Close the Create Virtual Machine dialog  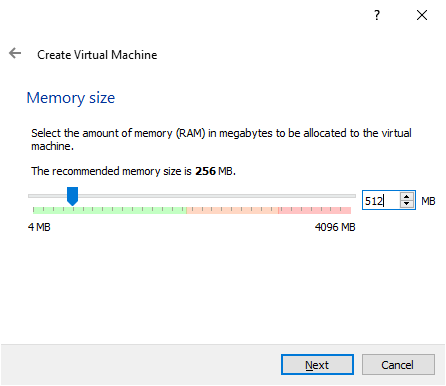(x=422, y=15)
